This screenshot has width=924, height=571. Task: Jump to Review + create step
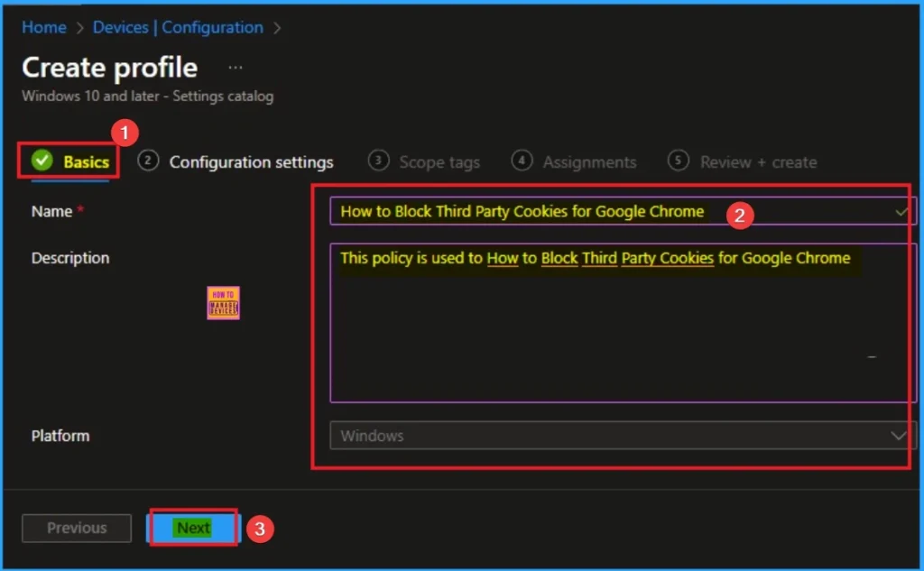click(743, 161)
